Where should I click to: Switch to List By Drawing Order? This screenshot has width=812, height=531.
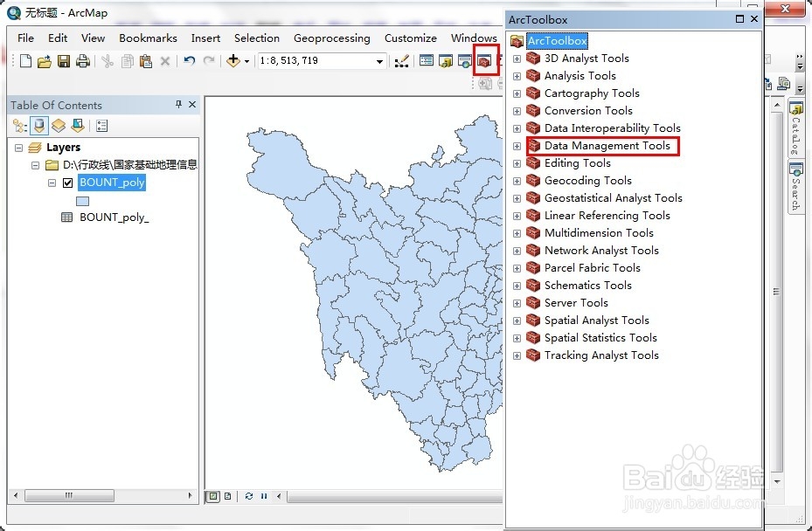pyautogui.click(x=20, y=125)
